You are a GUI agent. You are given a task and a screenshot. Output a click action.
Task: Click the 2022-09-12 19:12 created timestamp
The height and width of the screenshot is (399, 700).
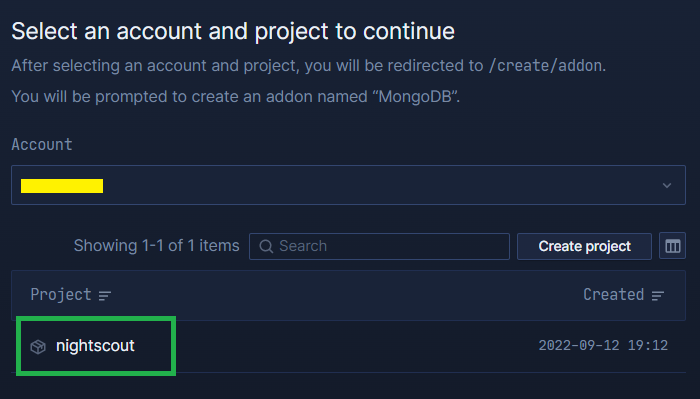(603, 345)
